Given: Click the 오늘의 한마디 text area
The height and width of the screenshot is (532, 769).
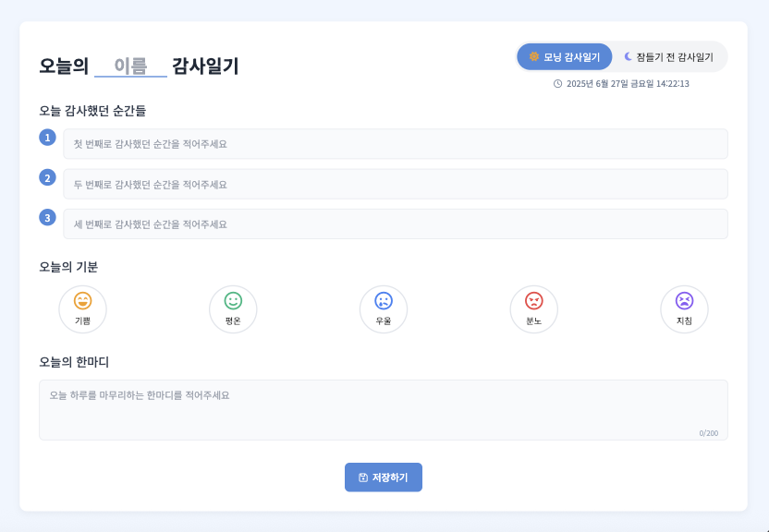Looking at the screenshot, I should point(384,405).
